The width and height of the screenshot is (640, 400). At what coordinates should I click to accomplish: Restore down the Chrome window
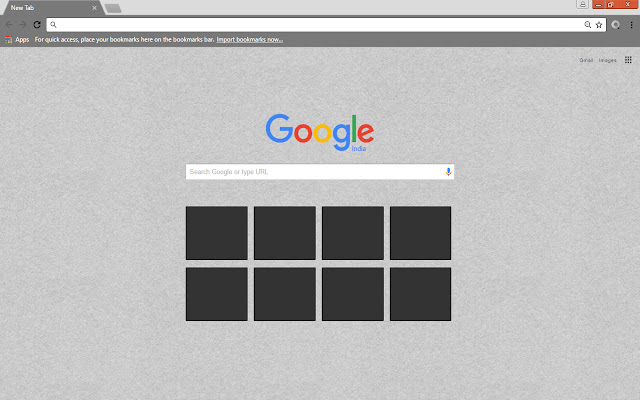pyautogui.click(x=611, y=4)
